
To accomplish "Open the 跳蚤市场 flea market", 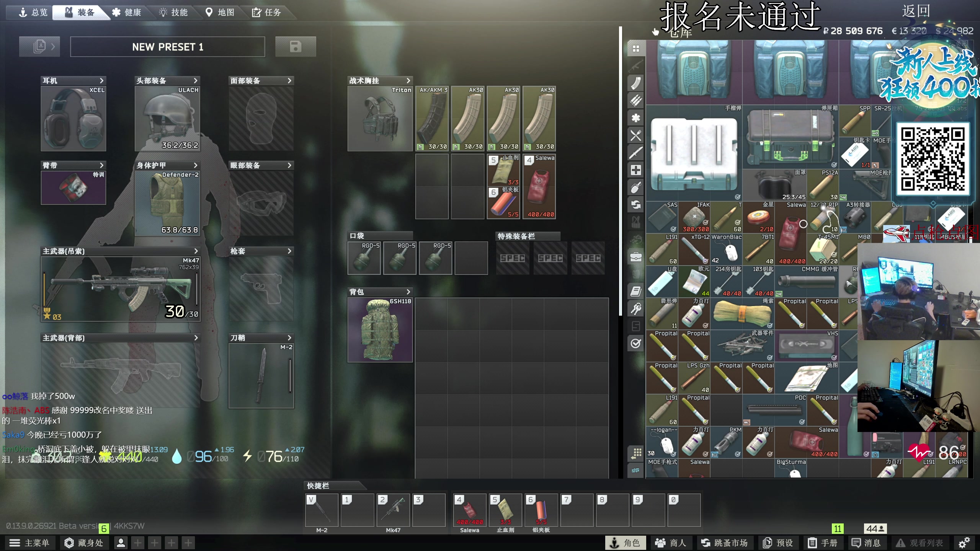I will tap(724, 543).
